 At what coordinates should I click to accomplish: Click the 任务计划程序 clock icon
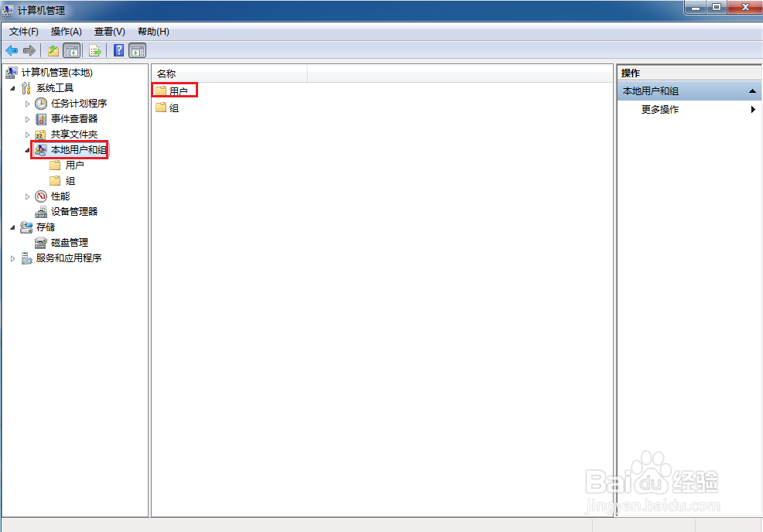click(41, 104)
